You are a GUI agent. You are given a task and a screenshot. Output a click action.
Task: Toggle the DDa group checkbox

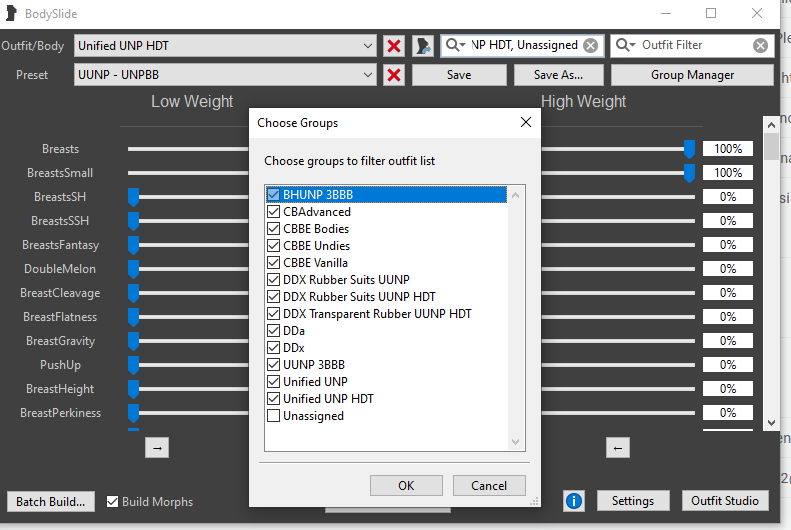(x=273, y=331)
